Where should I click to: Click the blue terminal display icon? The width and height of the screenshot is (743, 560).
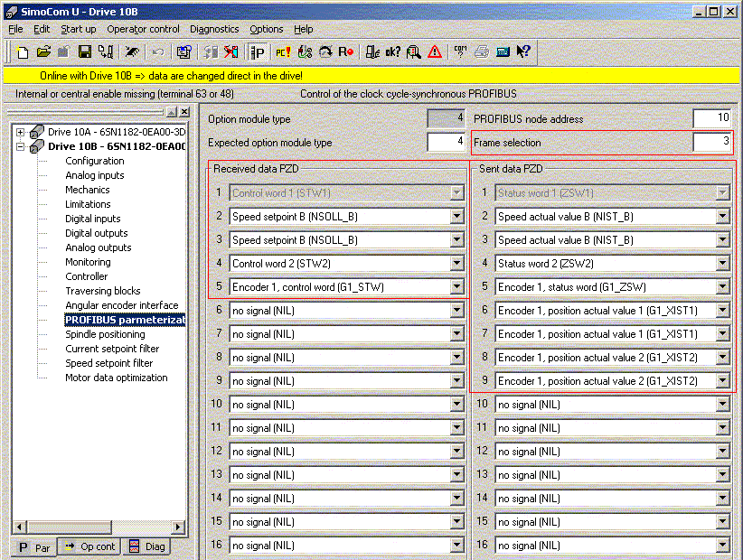503,51
